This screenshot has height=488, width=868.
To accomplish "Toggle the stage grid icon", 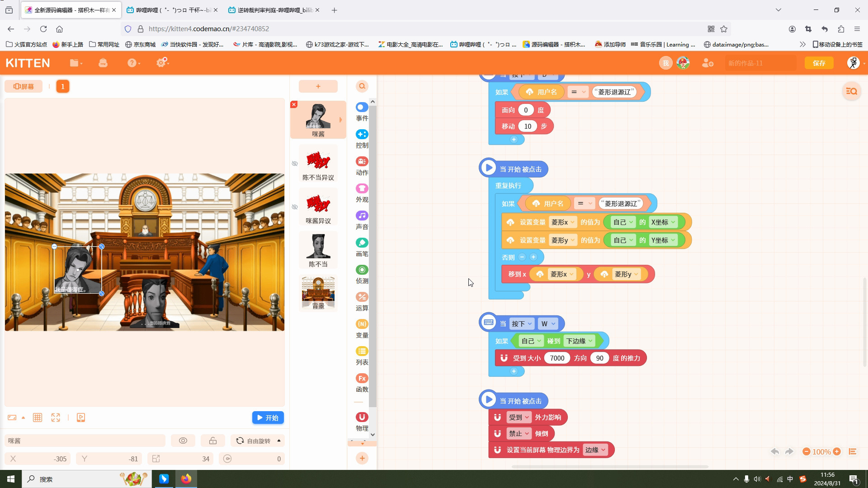I will pos(38,418).
